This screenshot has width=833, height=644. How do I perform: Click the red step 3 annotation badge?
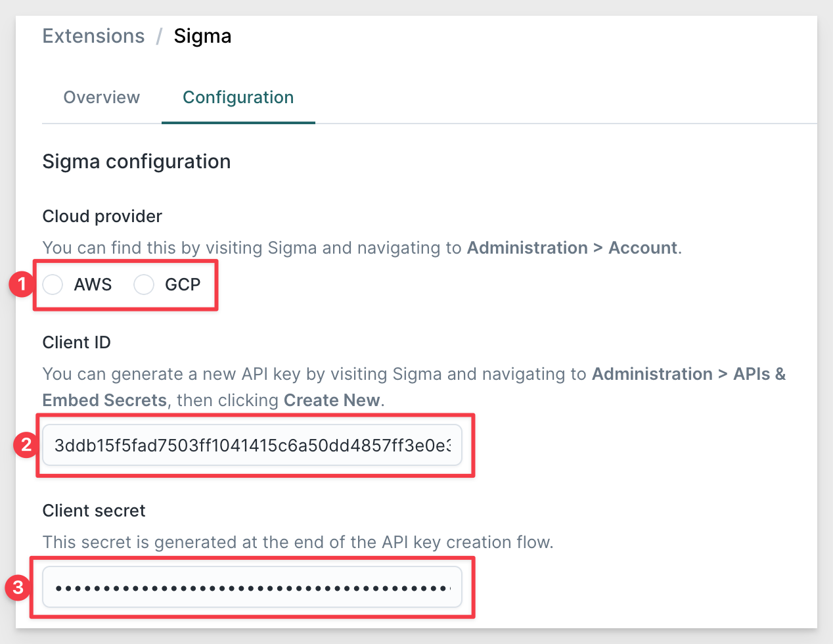[18, 587]
